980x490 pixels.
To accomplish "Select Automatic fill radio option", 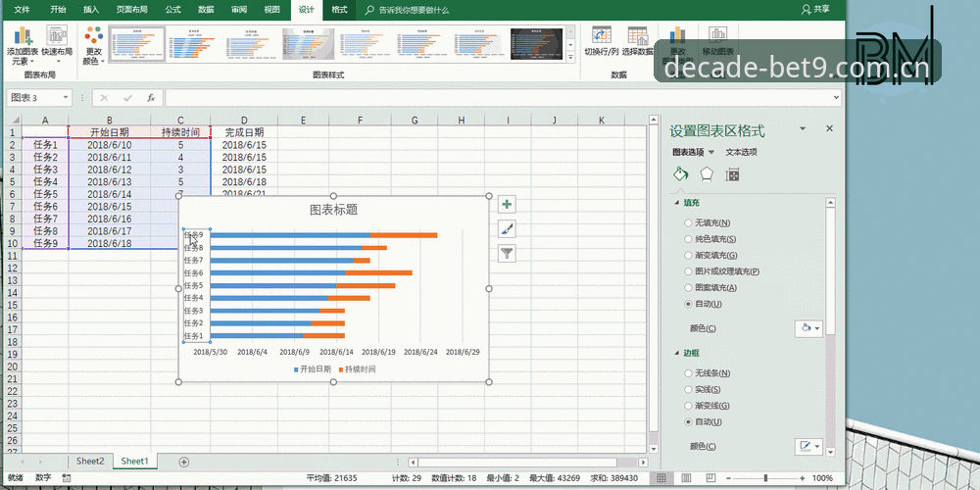I will pos(688,304).
